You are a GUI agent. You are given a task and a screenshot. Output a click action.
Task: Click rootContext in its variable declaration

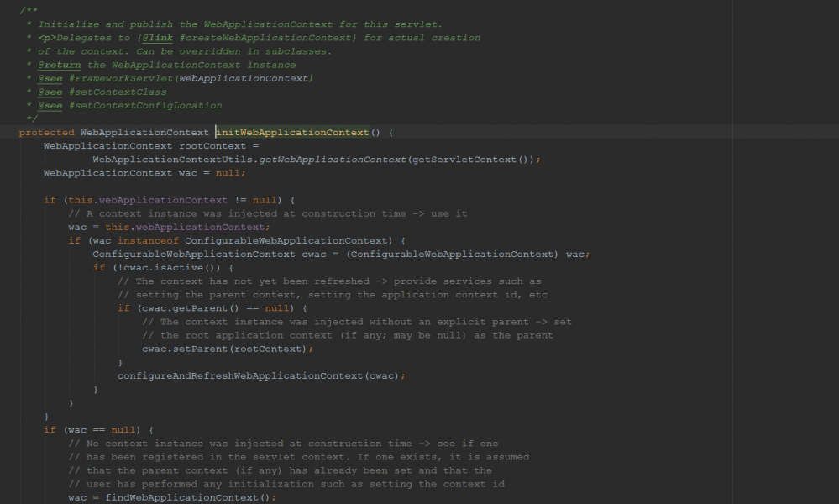[x=212, y=146]
